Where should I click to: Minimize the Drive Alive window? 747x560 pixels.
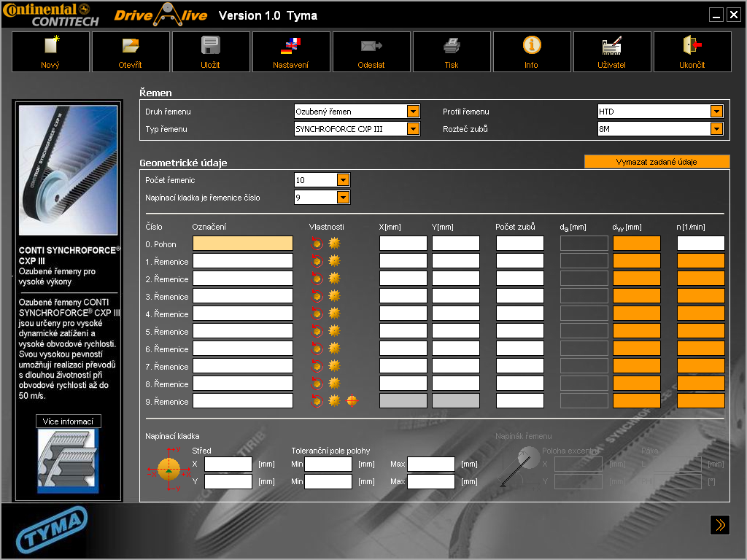pos(716,15)
